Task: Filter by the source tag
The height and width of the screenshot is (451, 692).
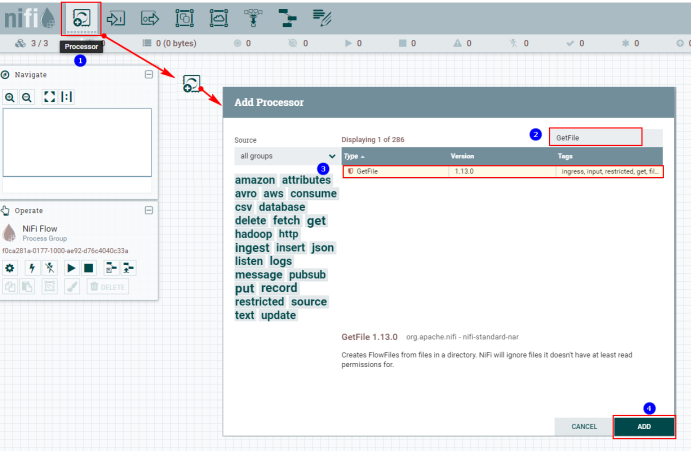Action: pyautogui.click(x=309, y=302)
